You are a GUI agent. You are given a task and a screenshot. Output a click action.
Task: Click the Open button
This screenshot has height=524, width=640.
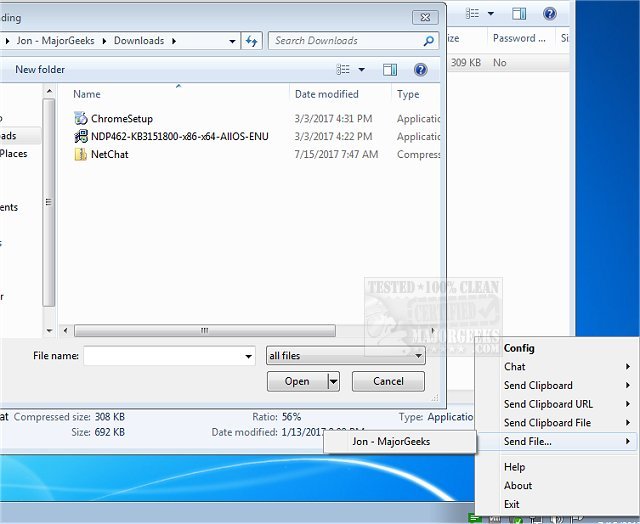[298, 382]
